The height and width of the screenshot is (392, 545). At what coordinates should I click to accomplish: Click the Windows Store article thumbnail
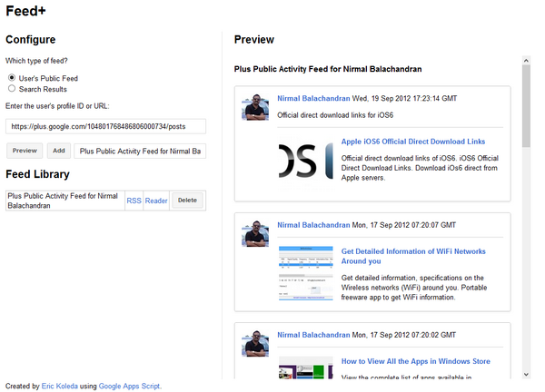tap(306, 367)
